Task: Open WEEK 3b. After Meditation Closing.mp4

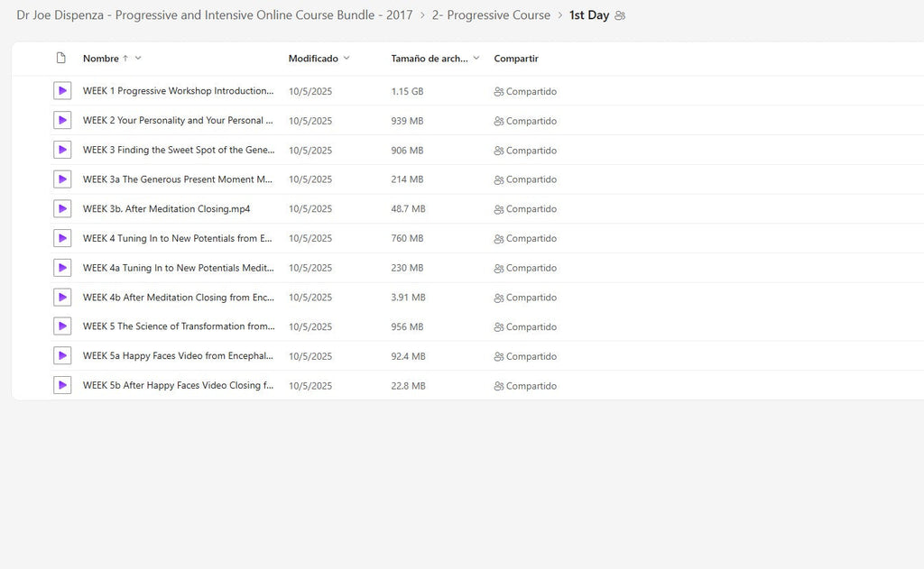Action: (x=166, y=208)
